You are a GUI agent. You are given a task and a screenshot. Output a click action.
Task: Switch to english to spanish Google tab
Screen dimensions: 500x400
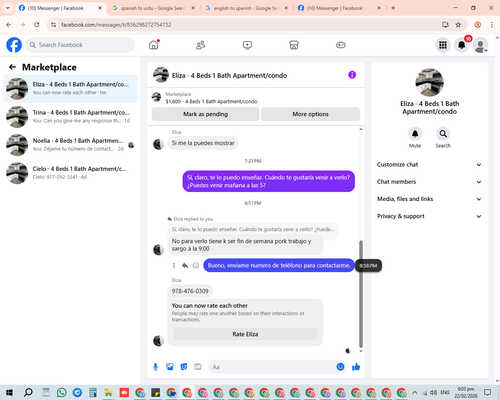pos(247,8)
